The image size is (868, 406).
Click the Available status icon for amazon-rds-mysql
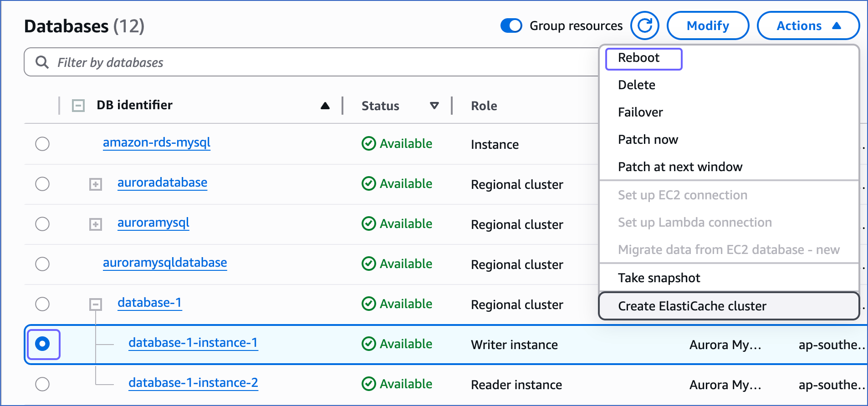pyautogui.click(x=368, y=143)
